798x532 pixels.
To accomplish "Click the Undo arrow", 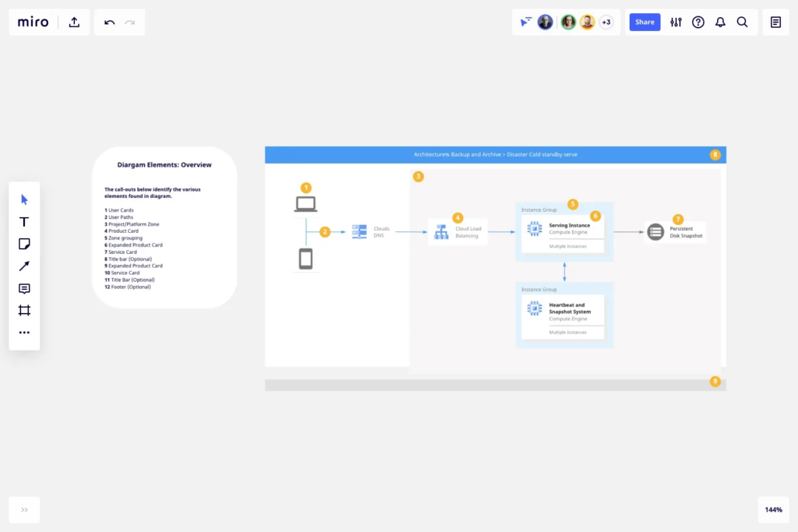I will pyautogui.click(x=109, y=22).
